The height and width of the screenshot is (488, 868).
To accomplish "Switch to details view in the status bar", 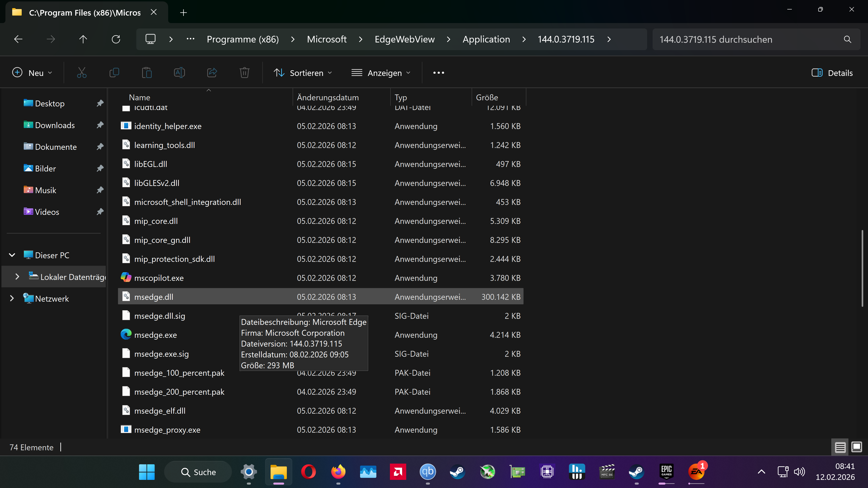I will [x=840, y=447].
